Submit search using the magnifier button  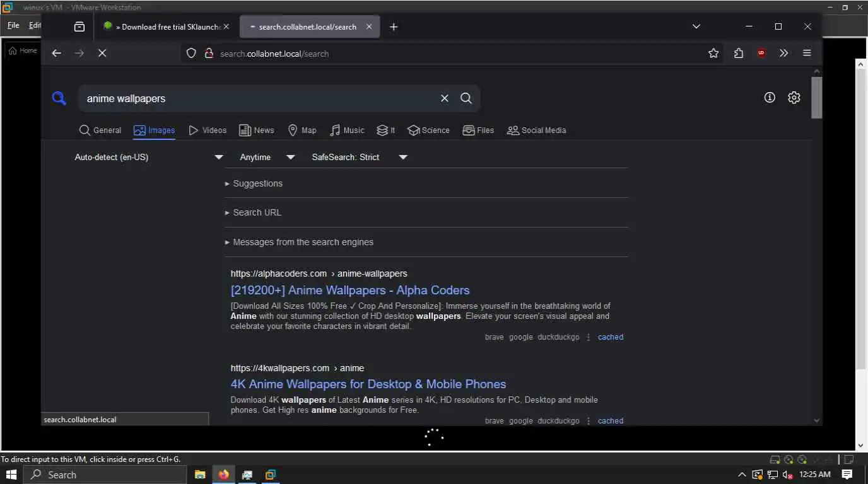coord(466,98)
